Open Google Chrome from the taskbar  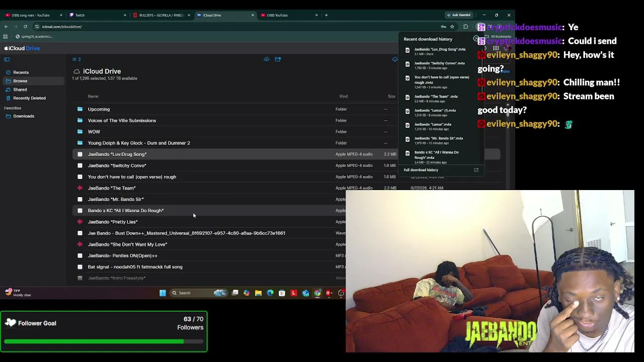317,293
